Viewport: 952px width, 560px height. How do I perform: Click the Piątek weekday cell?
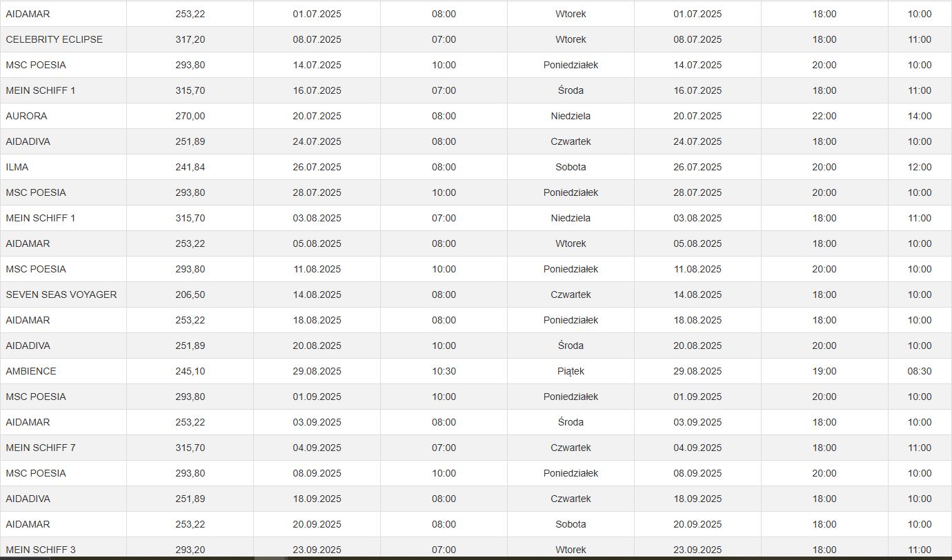571,371
